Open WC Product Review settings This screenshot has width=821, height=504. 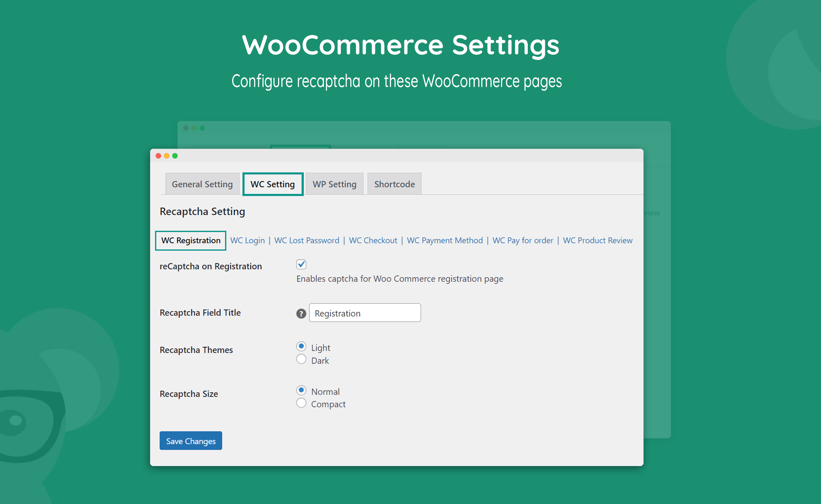point(597,240)
